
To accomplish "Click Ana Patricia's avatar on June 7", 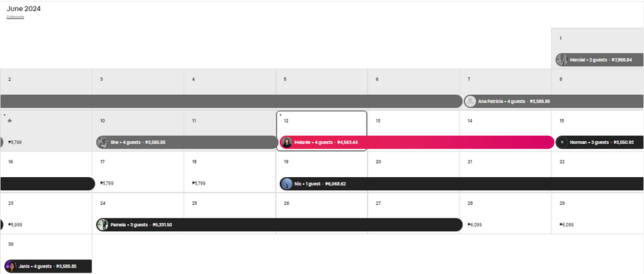I will click(x=471, y=101).
